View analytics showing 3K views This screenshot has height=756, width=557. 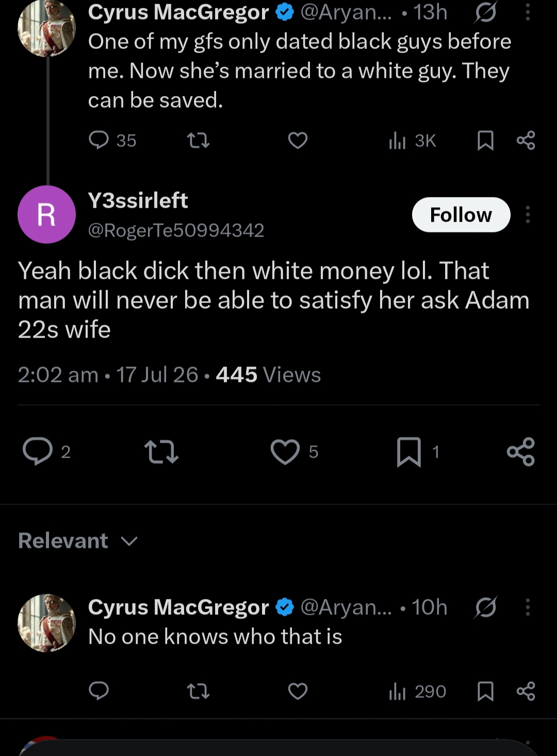coord(413,140)
